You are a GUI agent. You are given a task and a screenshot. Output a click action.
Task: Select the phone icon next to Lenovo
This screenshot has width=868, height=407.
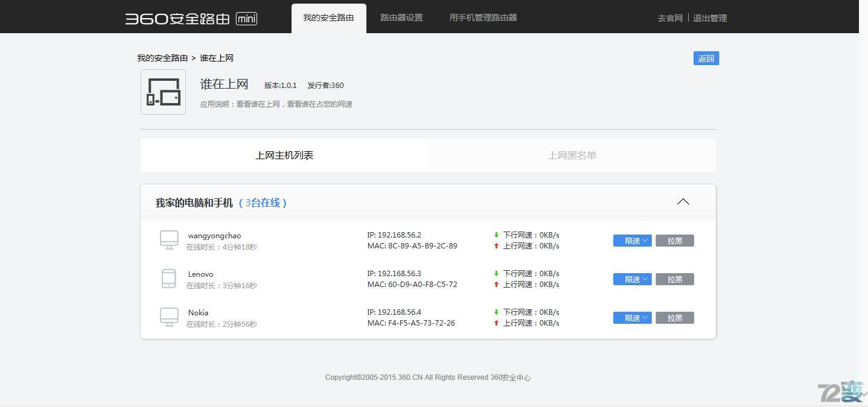(x=169, y=279)
